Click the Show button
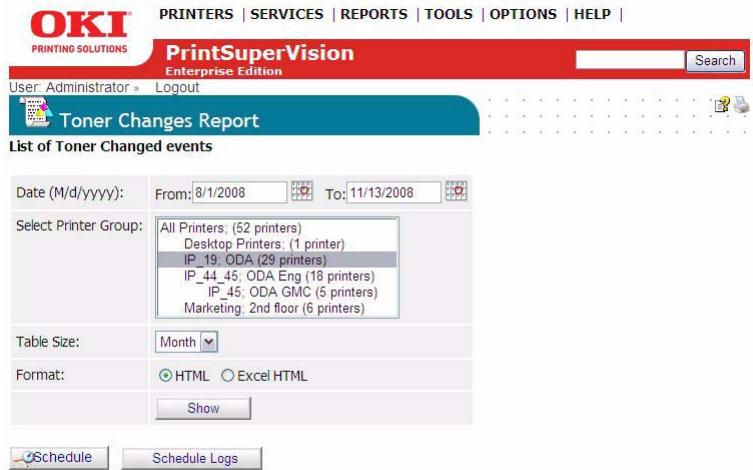The width and height of the screenshot is (753, 470). coord(203,408)
